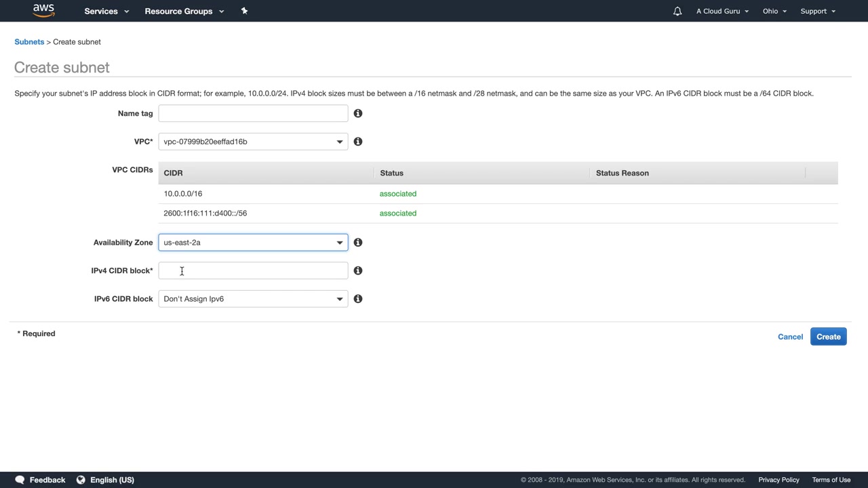Open the Resource Groups menu
This screenshot has width=868, height=488.
[184, 11]
